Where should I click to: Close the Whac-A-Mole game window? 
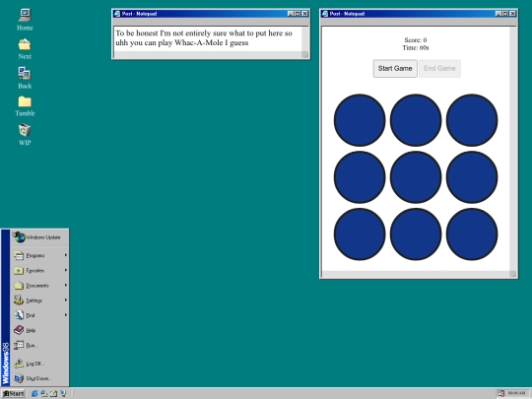[512, 14]
